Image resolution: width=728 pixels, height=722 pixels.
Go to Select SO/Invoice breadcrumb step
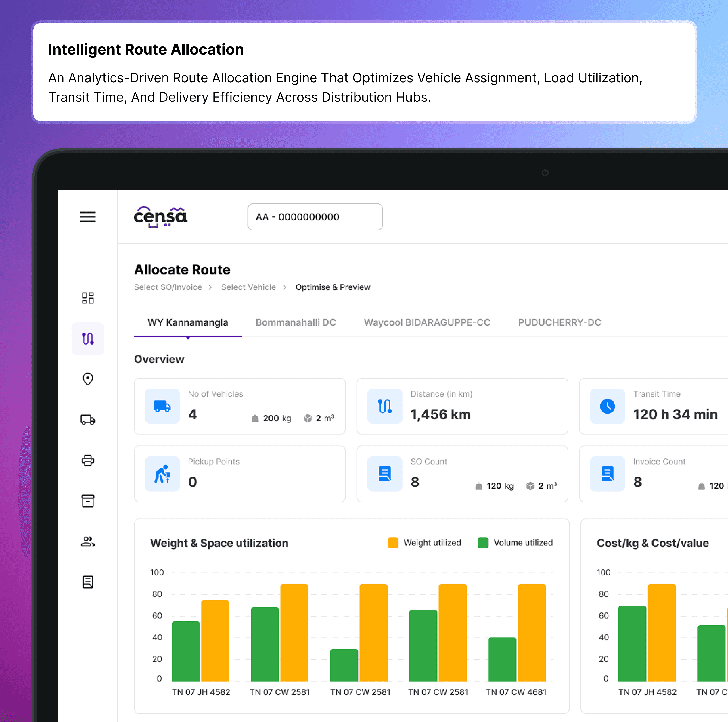tap(168, 287)
